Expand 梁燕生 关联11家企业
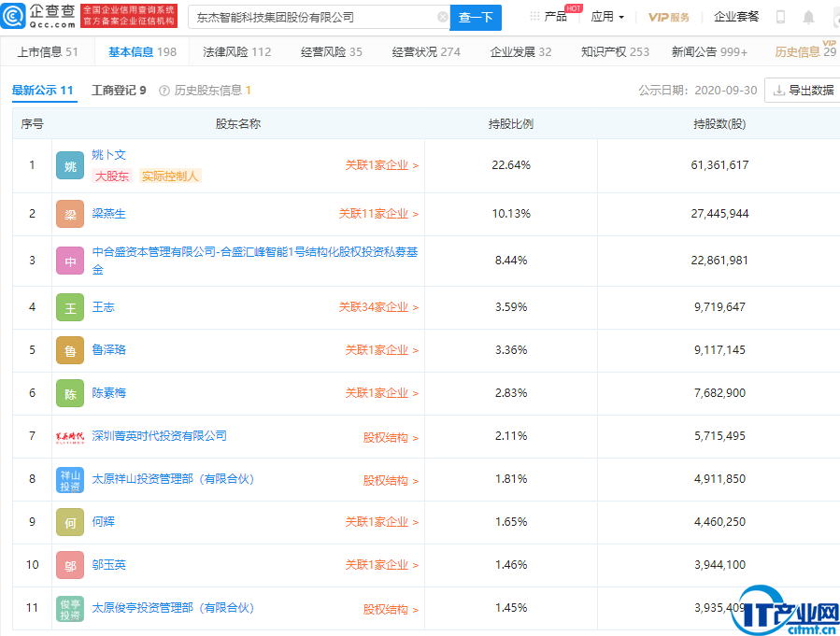The image size is (840, 636). pos(378,214)
